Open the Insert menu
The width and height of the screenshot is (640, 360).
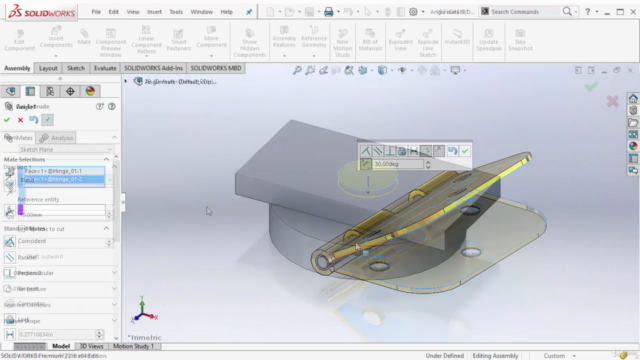pyautogui.click(x=154, y=12)
